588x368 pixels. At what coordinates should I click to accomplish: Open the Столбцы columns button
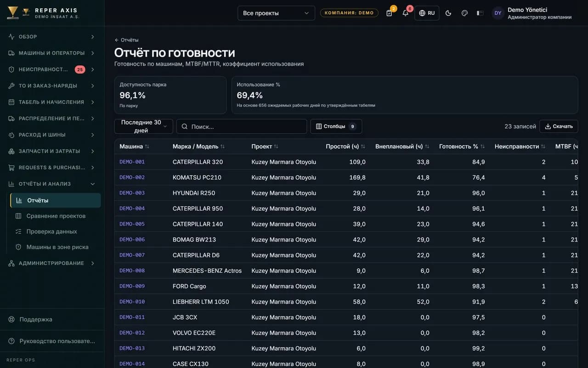[336, 126]
